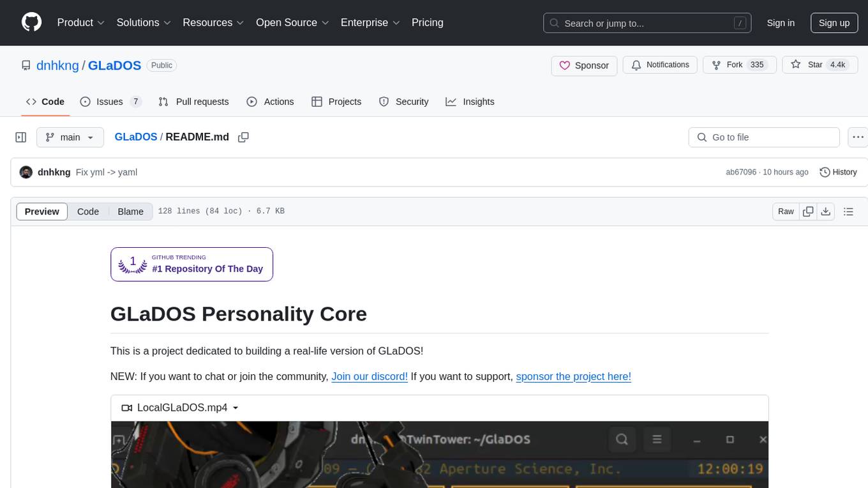Download raw file icon
Screen dimensions: 868x488
826,211
